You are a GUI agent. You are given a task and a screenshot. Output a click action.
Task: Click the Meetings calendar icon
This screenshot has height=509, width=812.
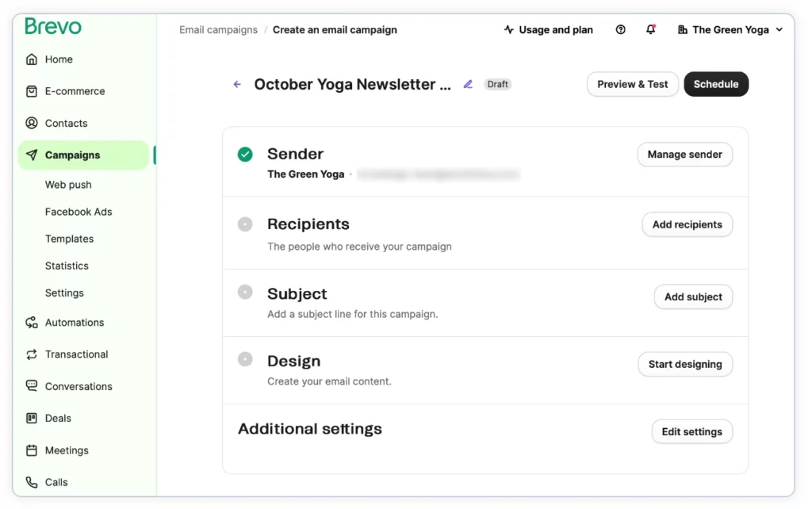coord(32,450)
